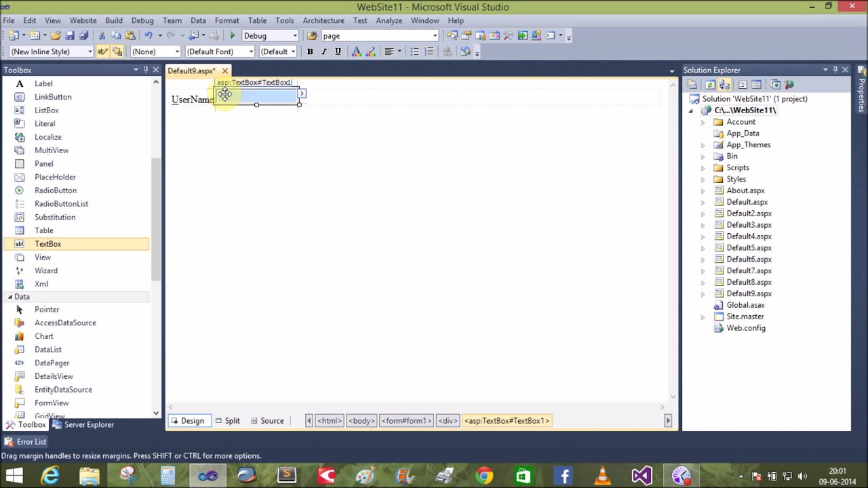Click Properties icon in Solution Explorer toolbar
This screenshot has width=868, height=488.
coord(692,85)
